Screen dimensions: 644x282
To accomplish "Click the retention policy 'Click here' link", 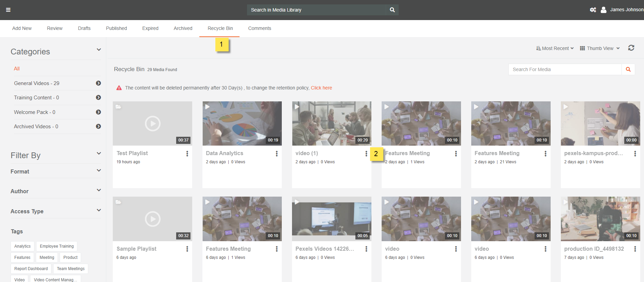I will 321,88.
